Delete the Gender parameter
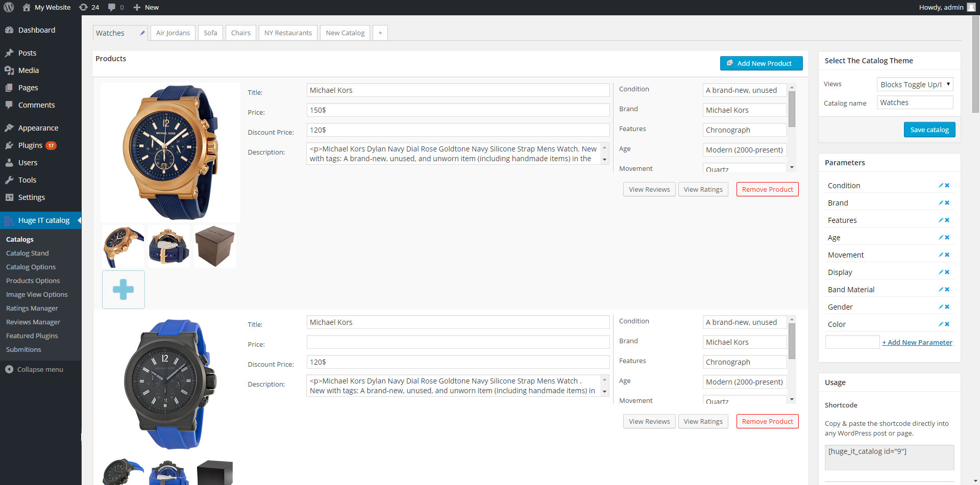Image resolution: width=980 pixels, height=485 pixels. [x=947, y=307]
